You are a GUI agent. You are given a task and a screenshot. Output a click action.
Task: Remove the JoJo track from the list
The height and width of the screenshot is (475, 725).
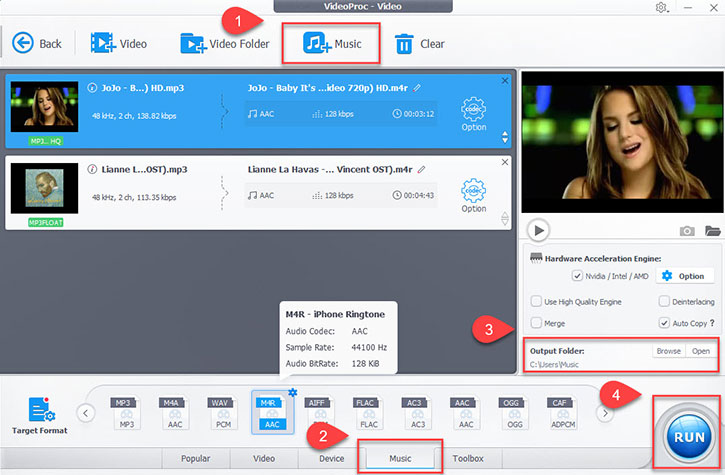click(505, 80)
